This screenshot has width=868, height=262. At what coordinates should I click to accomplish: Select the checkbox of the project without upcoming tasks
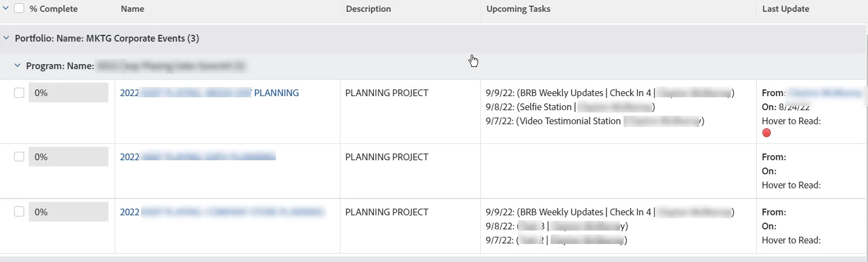point(19,157)
